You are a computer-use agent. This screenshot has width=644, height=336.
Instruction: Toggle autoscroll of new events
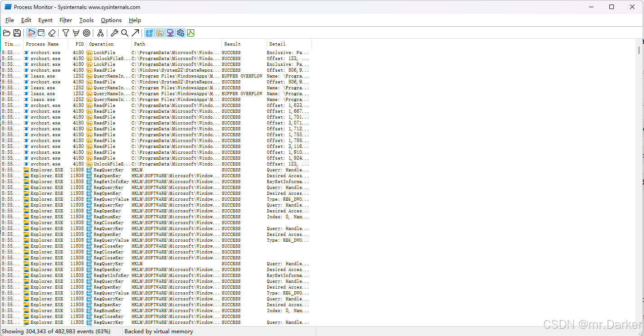click(41, 32)
